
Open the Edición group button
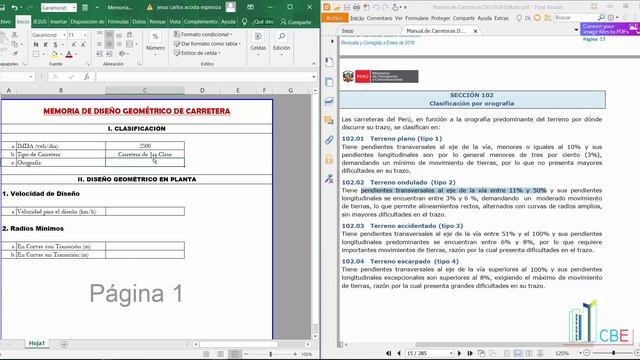[x=281, y=44]
